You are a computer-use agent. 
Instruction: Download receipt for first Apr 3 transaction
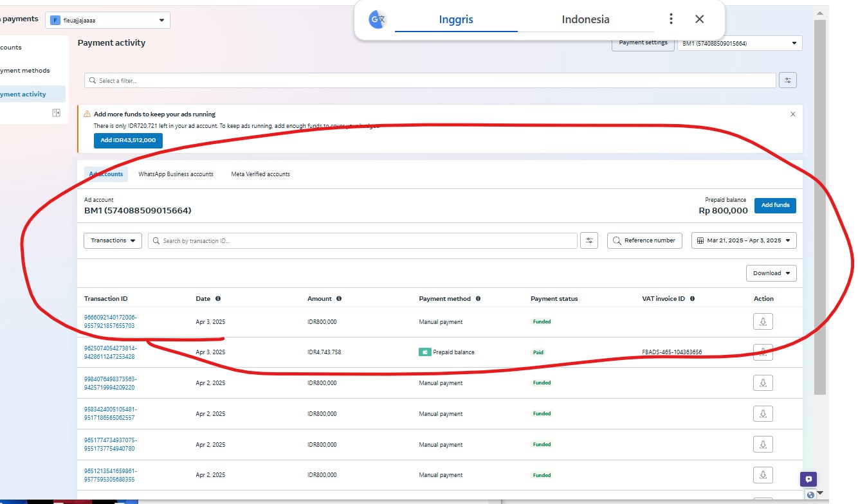763,321
